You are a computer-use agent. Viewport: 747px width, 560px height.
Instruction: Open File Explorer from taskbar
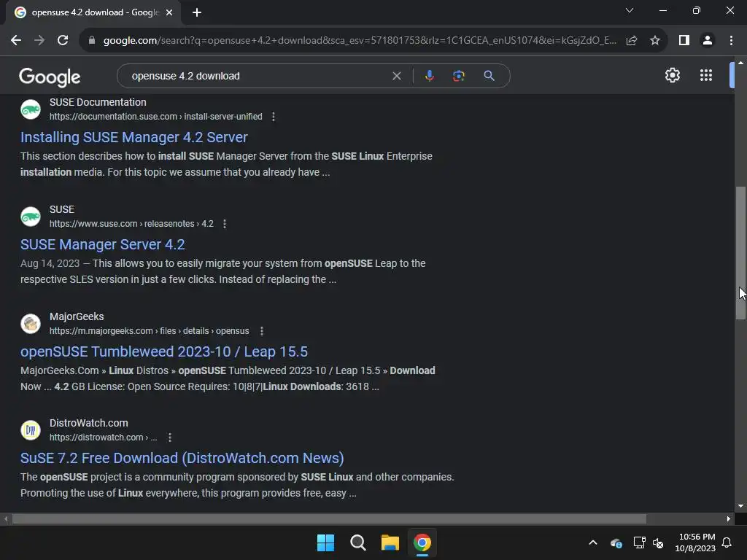390,542
